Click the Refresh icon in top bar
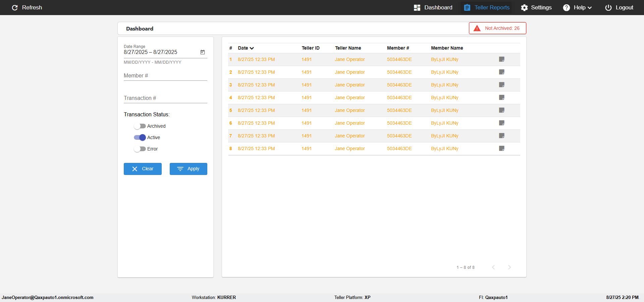Screen dimensions: 644x302 pyautogui.click(x=15, y=7)
